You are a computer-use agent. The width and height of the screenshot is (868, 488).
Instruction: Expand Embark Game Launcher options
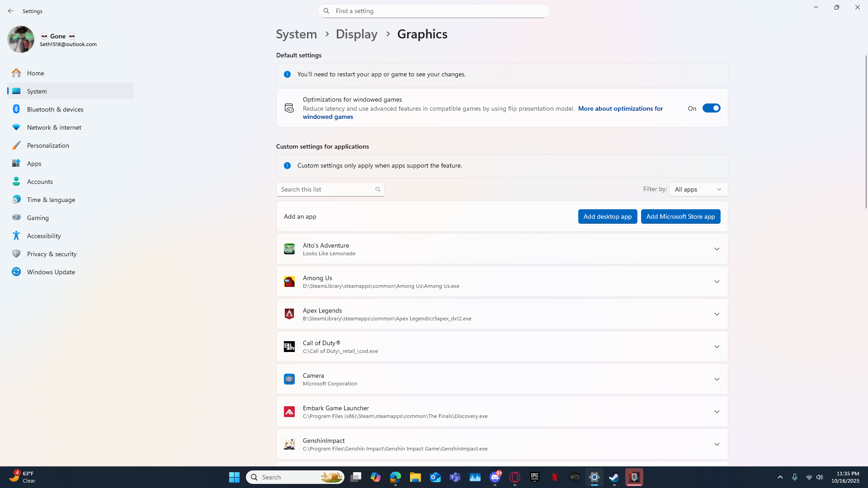point(717,412)
